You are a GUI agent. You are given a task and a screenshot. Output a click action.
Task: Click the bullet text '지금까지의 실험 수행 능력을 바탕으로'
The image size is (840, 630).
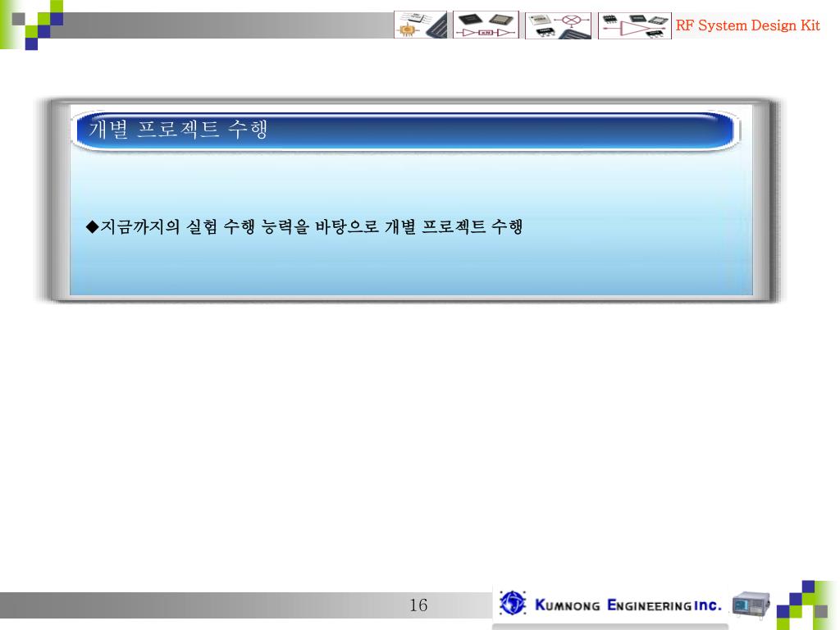240,226
